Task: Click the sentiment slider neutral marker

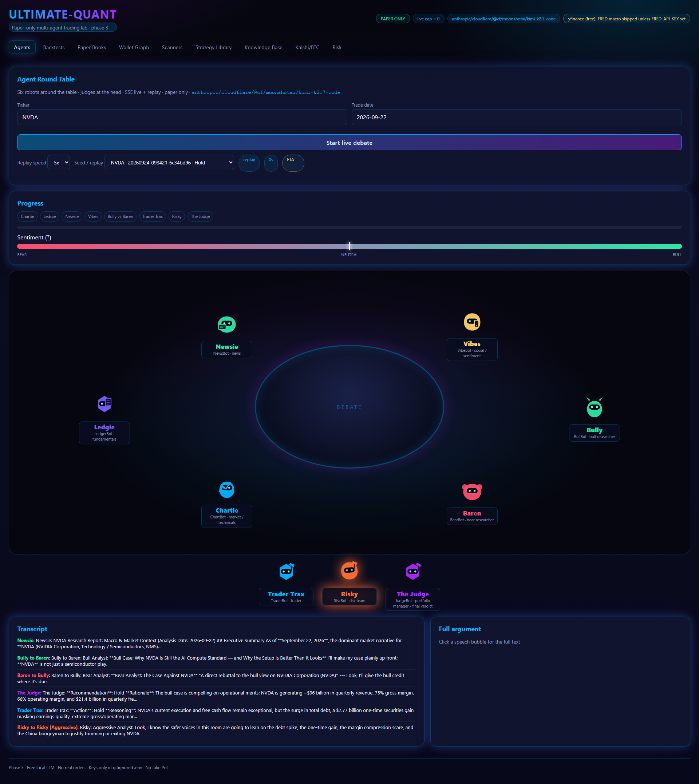Action: 349,246
